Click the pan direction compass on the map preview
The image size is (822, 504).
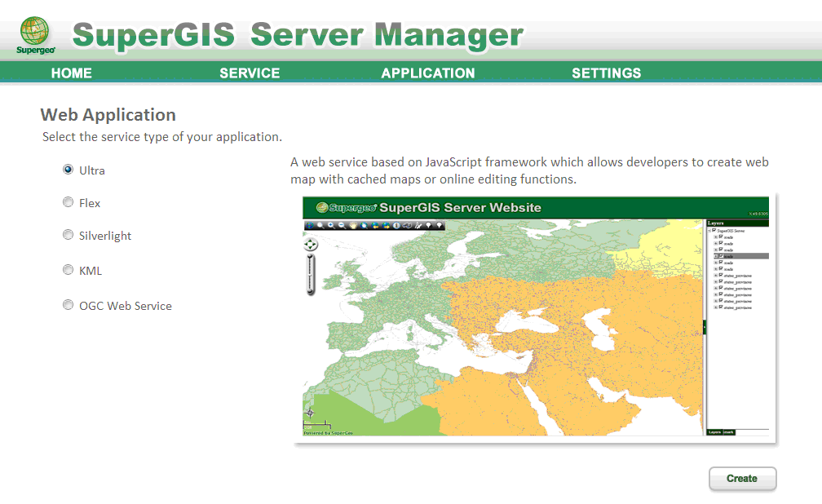tap(311, 245)
